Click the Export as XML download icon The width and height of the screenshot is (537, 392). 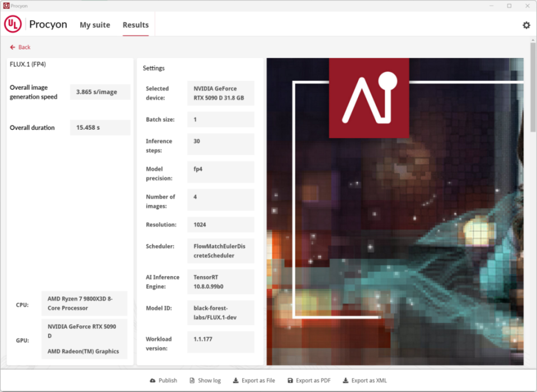coord(345,381)
